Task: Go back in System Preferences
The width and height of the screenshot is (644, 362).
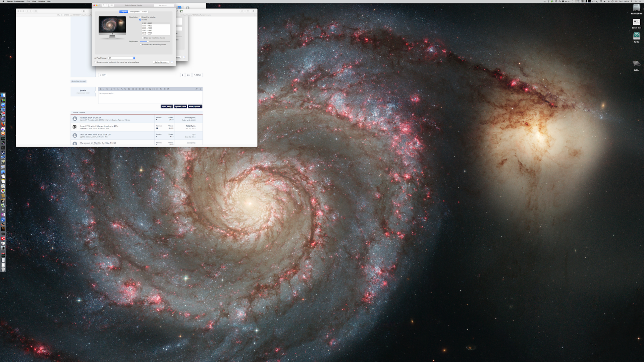Action: (x=103, y=5)
